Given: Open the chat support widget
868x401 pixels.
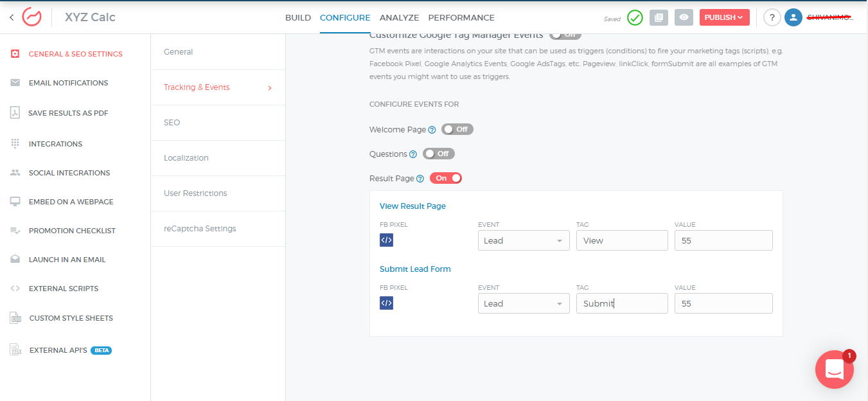Looking at the screenshot, I should click(x=835, y=370).
